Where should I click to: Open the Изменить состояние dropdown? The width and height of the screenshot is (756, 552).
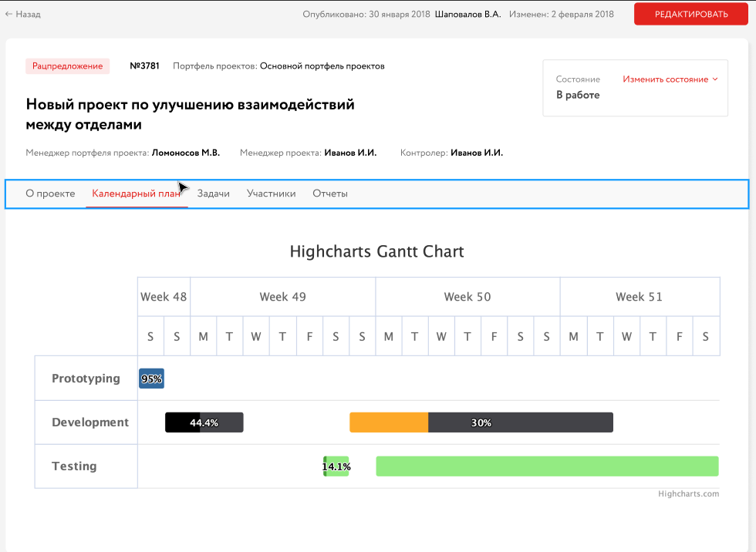coord(665,79)
